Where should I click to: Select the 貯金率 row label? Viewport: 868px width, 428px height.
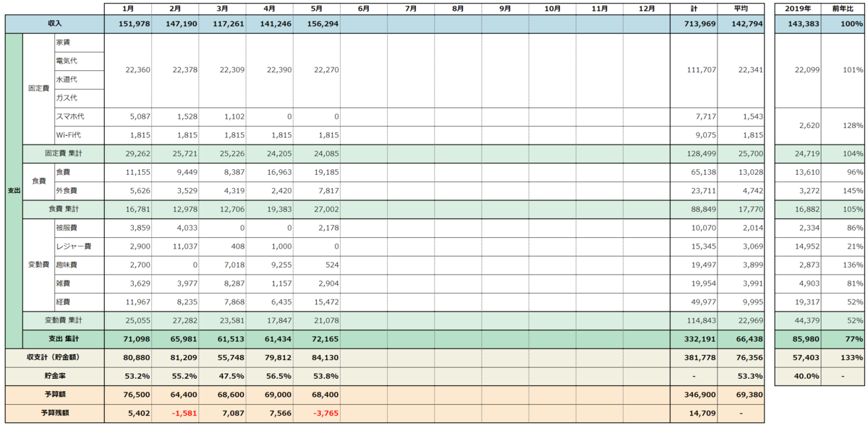coord(54,377)
